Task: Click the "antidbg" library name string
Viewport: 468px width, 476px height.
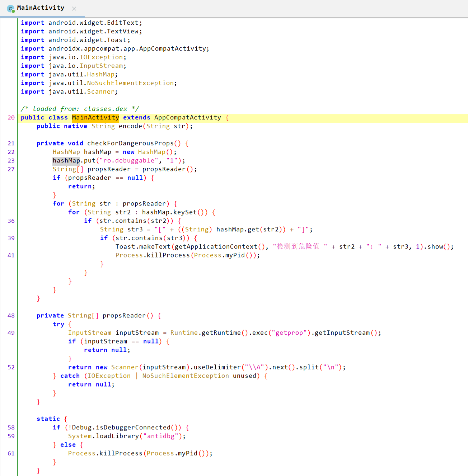Action: tap(160, 436)
